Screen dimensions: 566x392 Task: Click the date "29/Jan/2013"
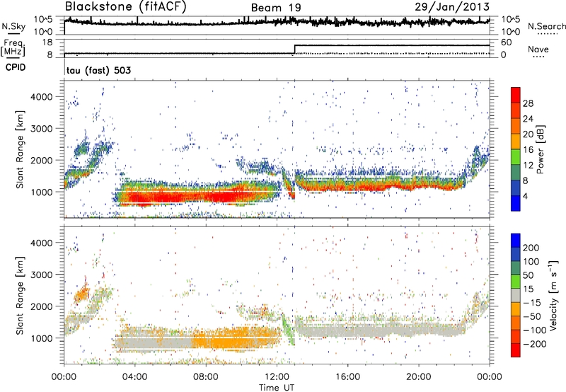click(x=452, y=6)
